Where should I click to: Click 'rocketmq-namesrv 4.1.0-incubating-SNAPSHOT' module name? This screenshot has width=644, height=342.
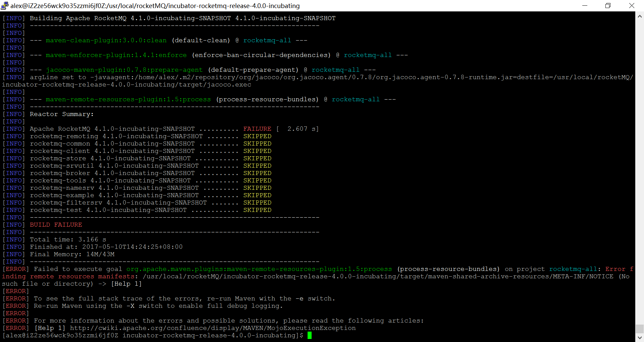[114, 188]
